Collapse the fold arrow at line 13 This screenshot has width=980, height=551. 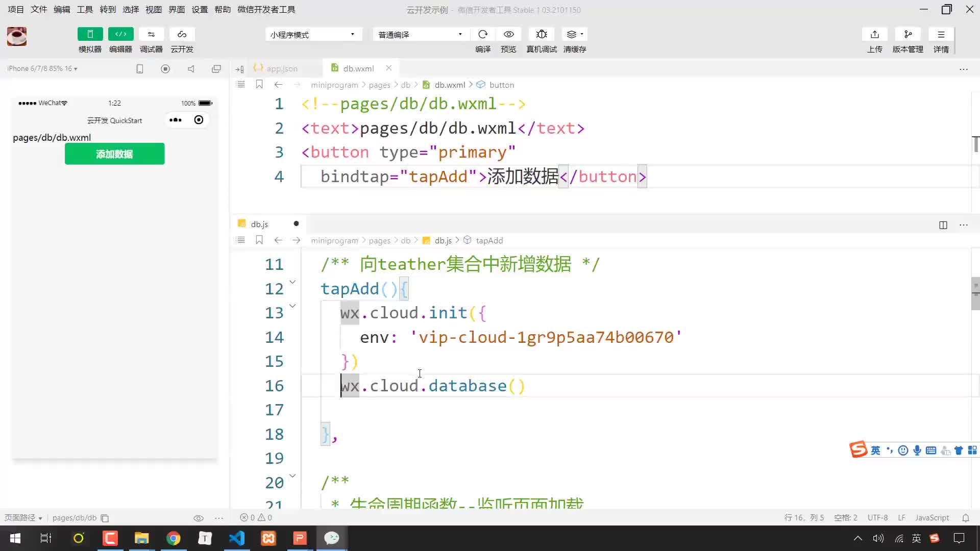coord(292,306)
